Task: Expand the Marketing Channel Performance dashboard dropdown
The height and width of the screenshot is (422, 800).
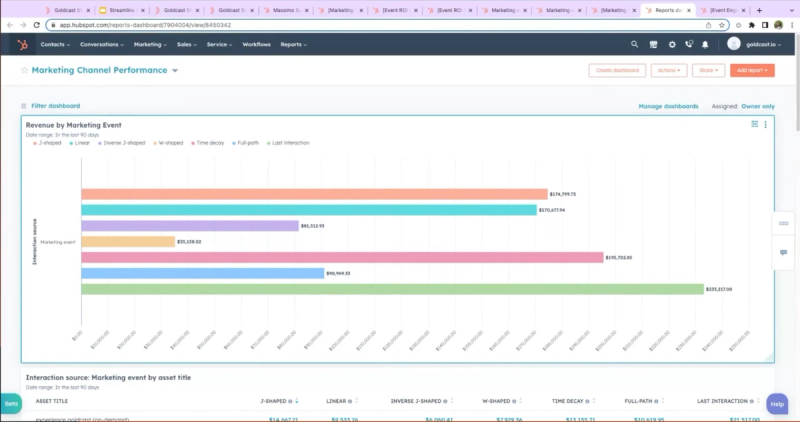Action: 175,71
